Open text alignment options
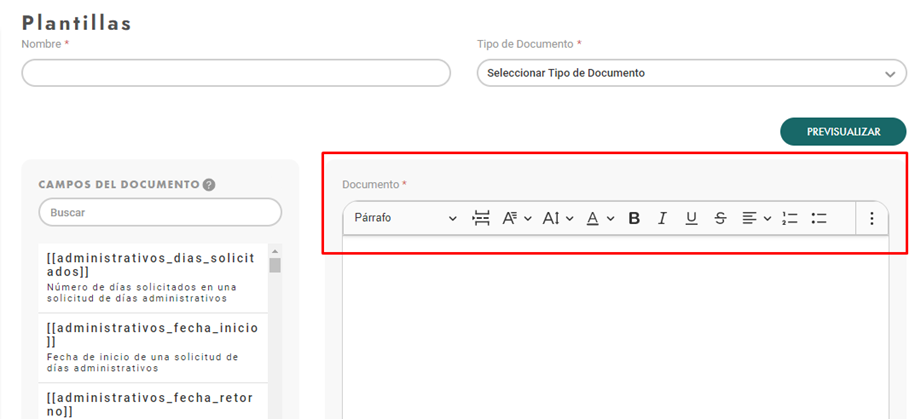921x419 pixels. (756, 218)
